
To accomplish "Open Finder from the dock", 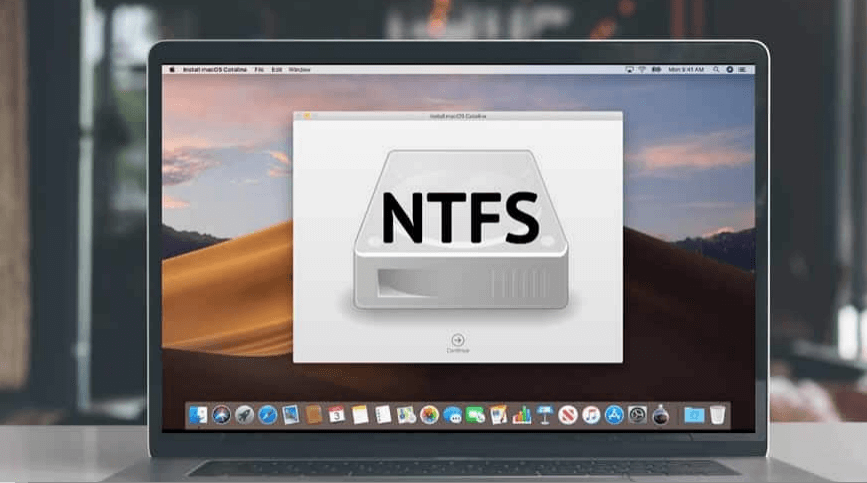I will coord(198,414).
